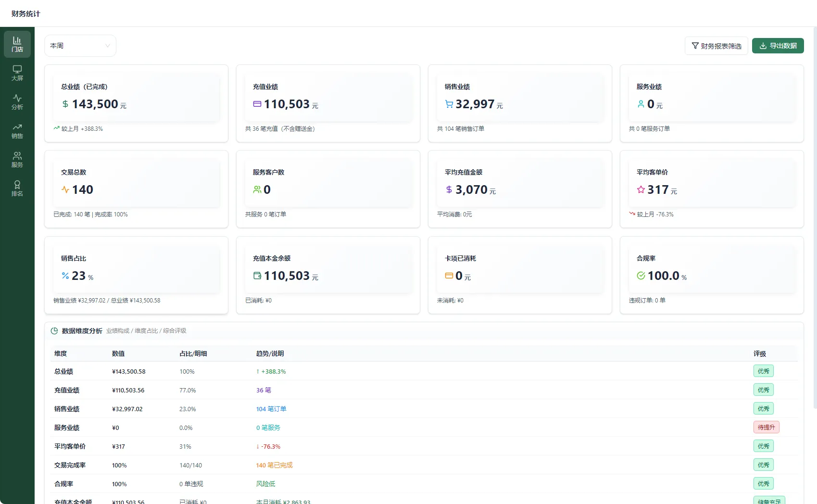The width and height of the screenshot is (817, 504).
Task: Click the card icon in 卡项已消耗 card
Action: [x=449, y=276]
